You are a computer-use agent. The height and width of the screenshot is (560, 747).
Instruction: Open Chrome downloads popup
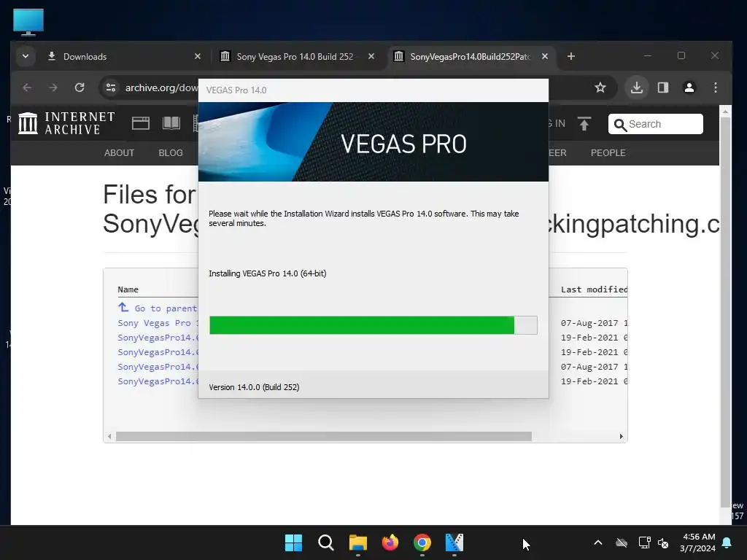point(636,87)
